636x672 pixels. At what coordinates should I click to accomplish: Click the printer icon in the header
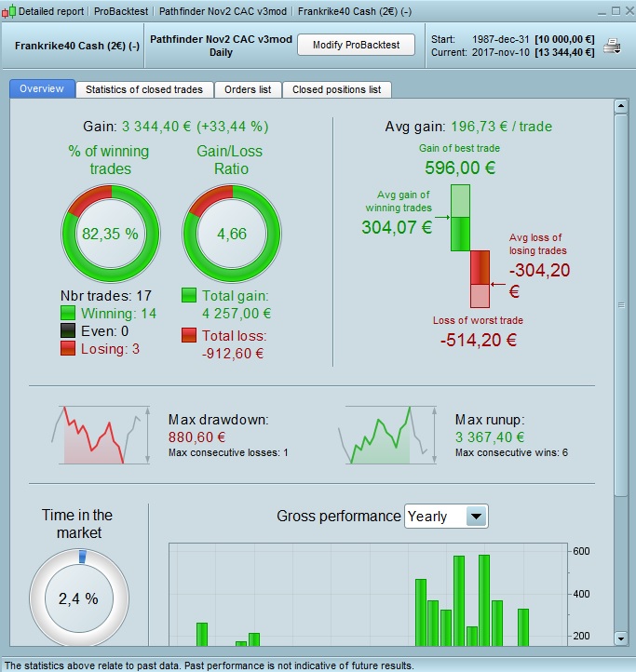pos(612,46)
